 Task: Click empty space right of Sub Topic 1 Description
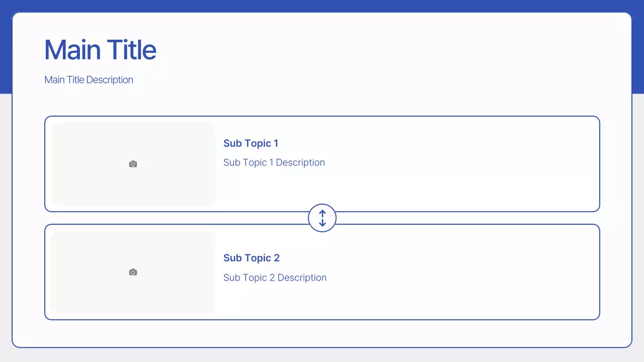(453, 163)
